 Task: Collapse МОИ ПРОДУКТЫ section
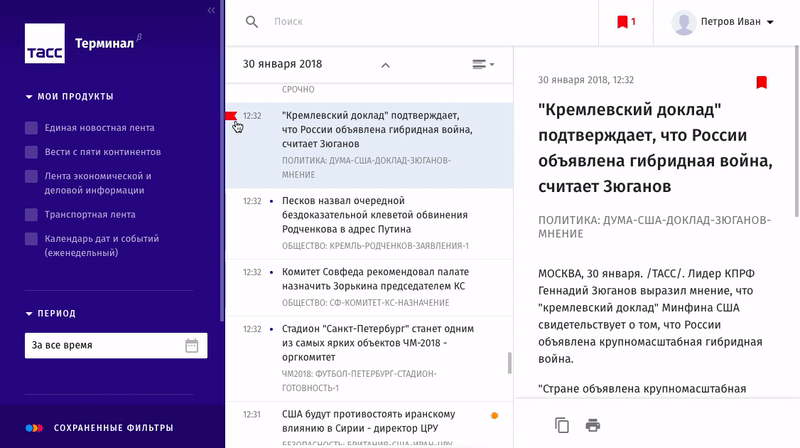[x=69, y=96]
